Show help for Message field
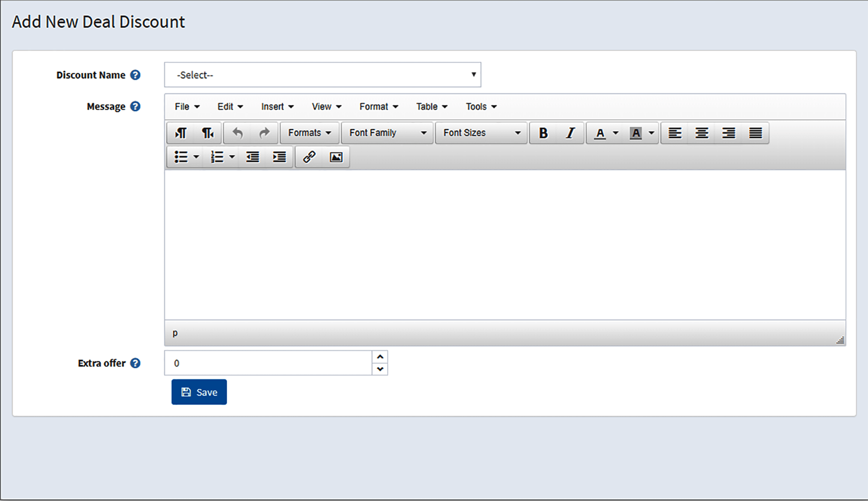868x501 pixels. (x=135, y=106)
